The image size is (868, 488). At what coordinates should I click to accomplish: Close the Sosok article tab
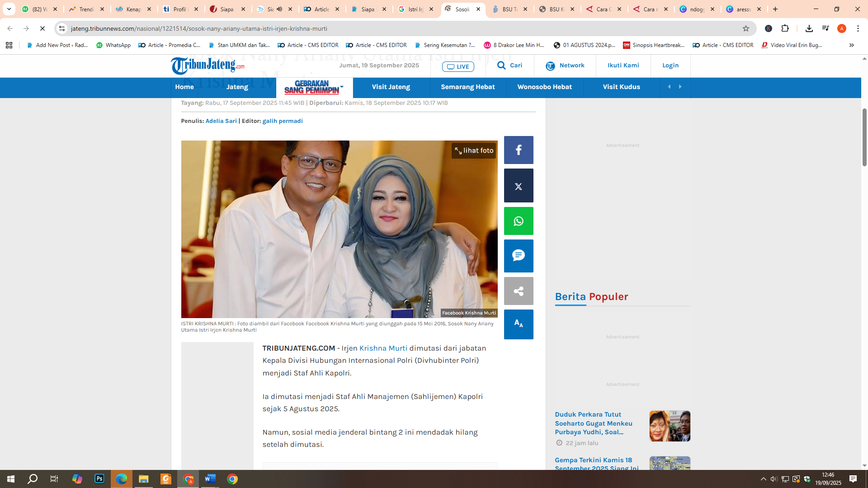[x=478, y=9]
